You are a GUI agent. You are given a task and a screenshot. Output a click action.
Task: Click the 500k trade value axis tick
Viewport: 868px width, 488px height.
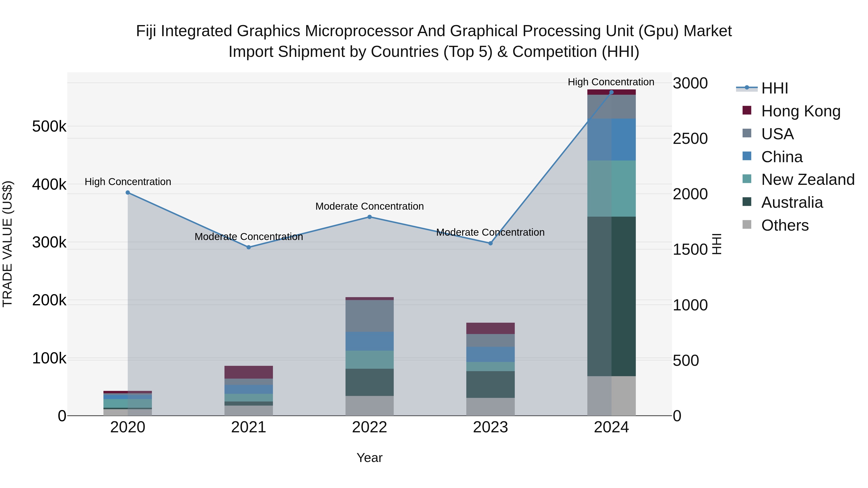(x=49, y=127)
